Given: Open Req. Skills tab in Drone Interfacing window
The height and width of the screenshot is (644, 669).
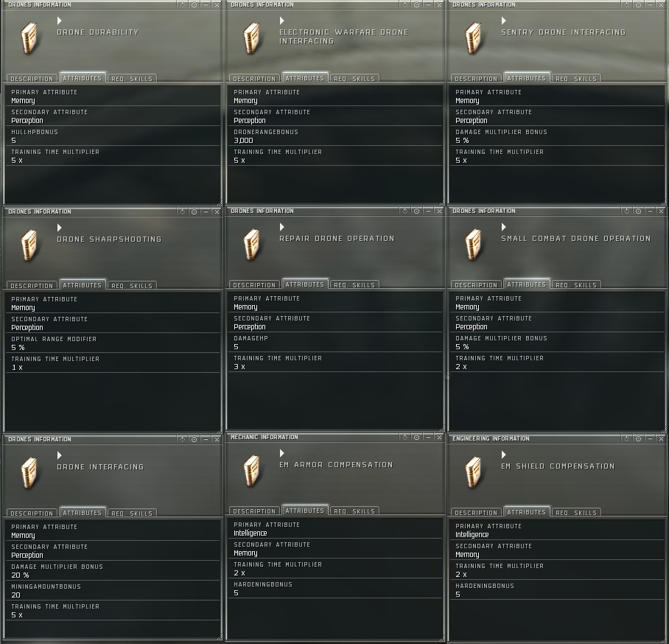Looking at the screenshot, I should [x=131, y=514].
